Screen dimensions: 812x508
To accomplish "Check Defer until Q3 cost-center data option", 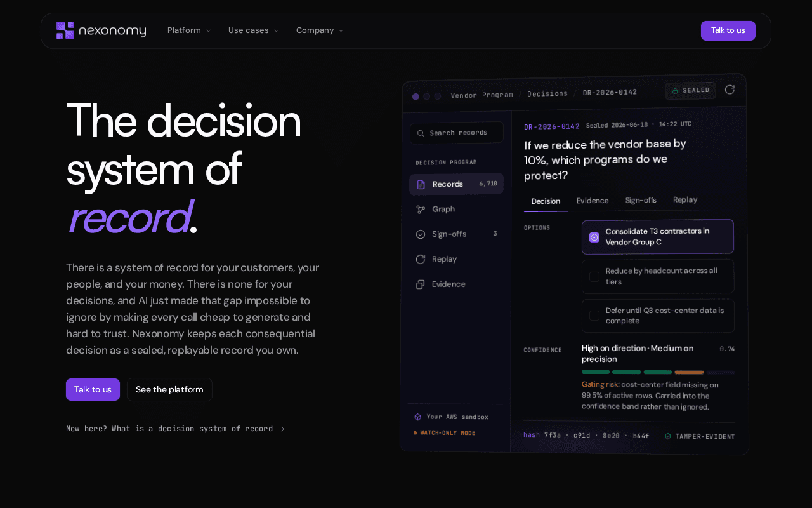I will [x=594, y=316].
